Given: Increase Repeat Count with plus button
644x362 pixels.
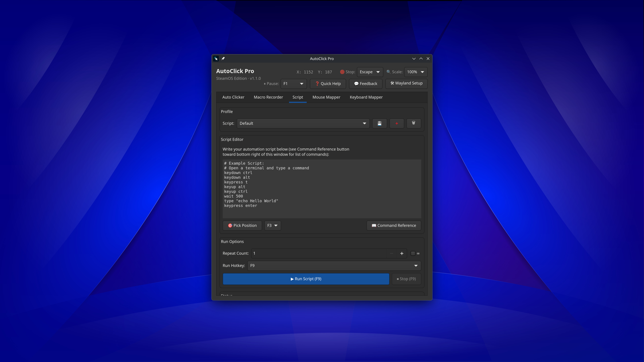Looking at the screenshot, I should 402,253.
